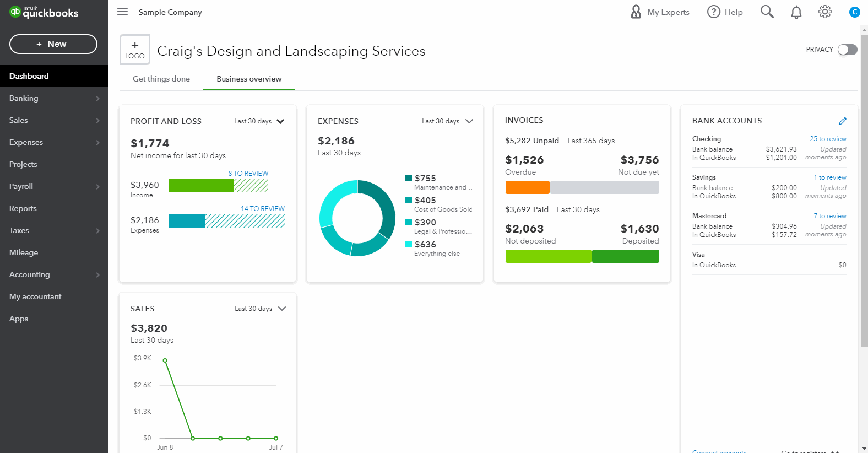Click the solid teal Expenses bar
Screen dimensions: 868x453
187,221
